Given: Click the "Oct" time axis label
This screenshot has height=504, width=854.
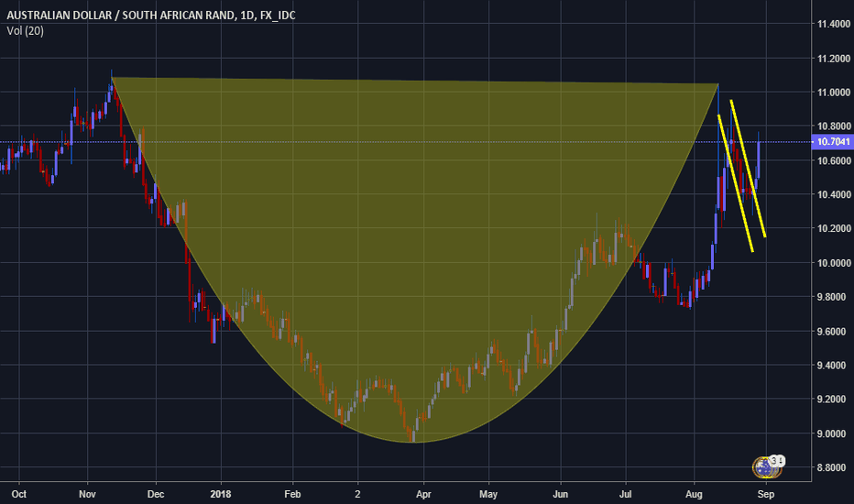Looking at the screenshot, I should [19, 494].
